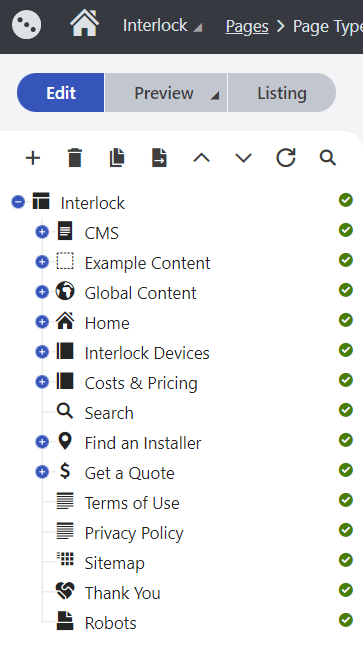
Task: Click the trash icon to delete page
Action: pyautogui.click(x=75, y=158)
